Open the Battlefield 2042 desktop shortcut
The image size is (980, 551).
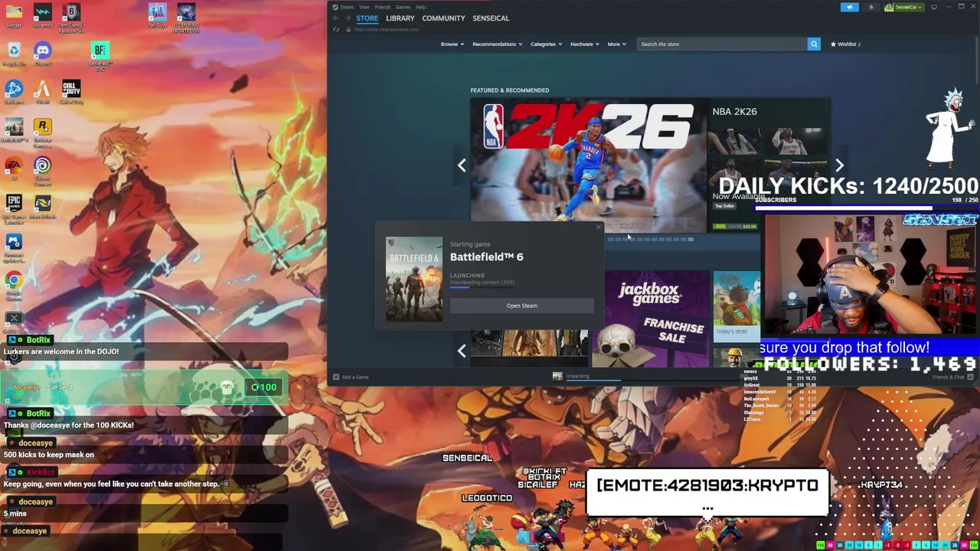pyautogui.click(x=100, y=56)
